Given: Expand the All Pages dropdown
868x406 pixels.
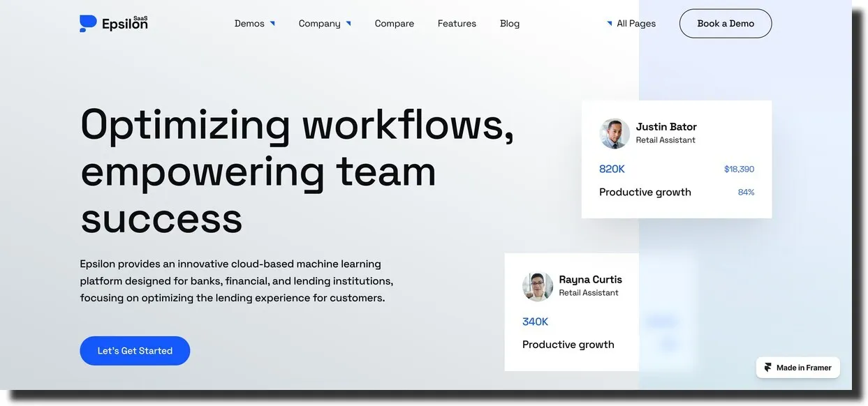Looking at the screenshot, I should 631,24.
